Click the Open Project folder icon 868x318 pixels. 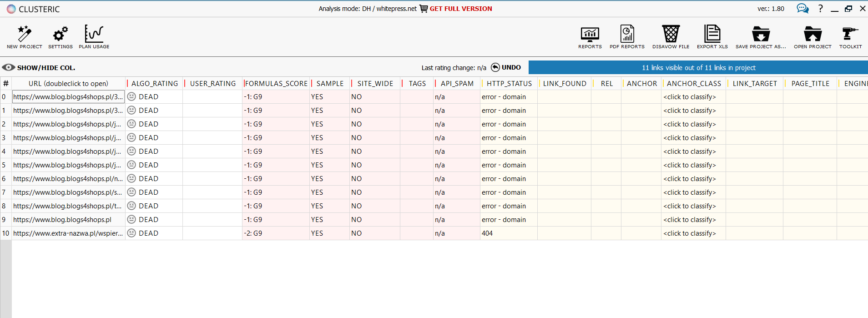pos(812,34)
